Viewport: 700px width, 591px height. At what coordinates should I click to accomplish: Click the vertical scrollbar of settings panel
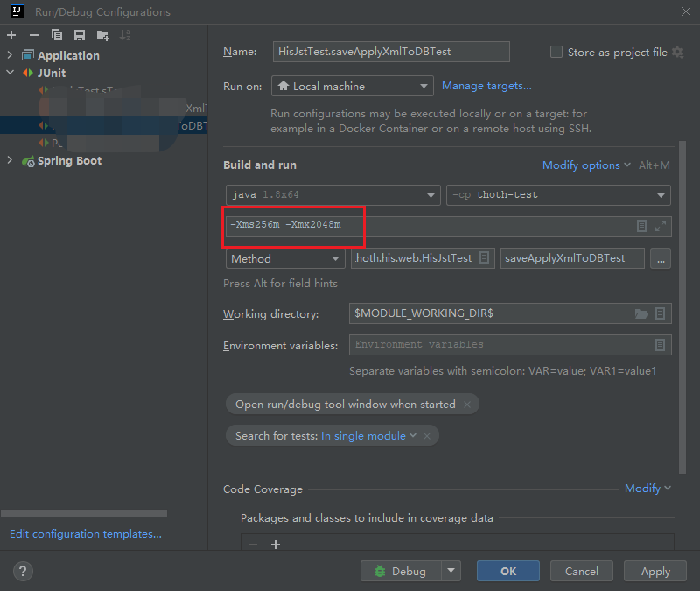tap(682, 307)
